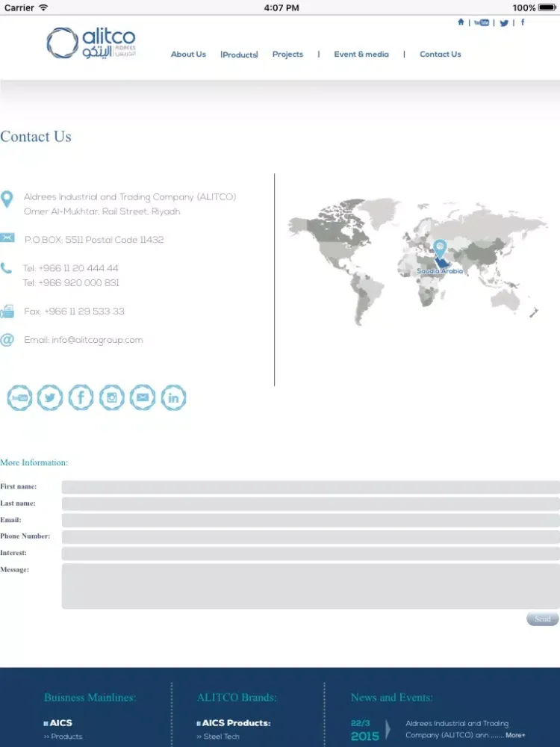
Task: Open the Twitter icon in top bar
Action: tap(504, 23)
